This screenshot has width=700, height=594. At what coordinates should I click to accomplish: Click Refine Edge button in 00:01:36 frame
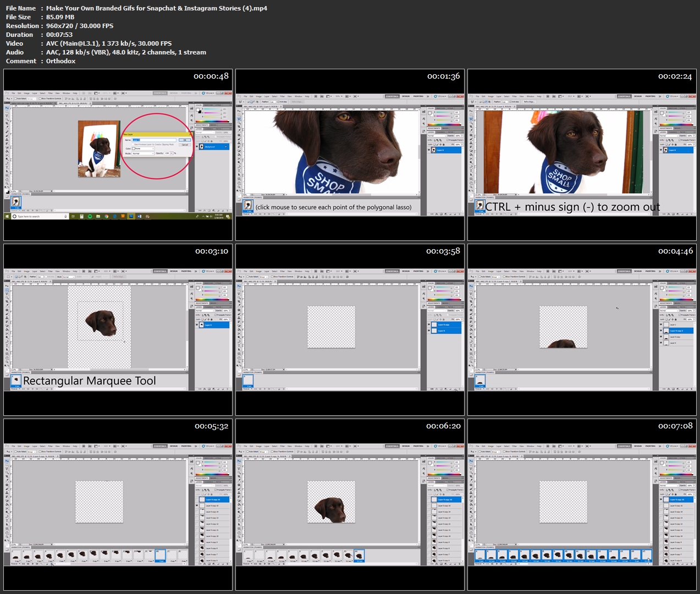click(x=297, y=102)
